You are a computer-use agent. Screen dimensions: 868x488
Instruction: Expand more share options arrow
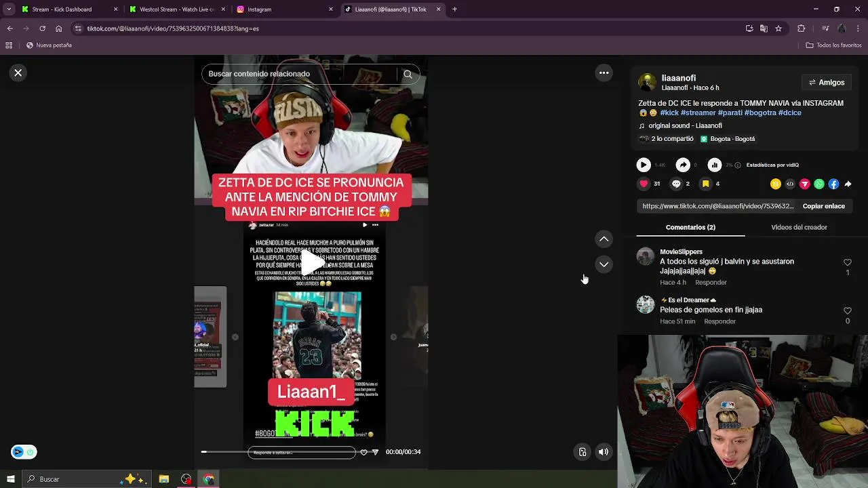click(848, 184)
